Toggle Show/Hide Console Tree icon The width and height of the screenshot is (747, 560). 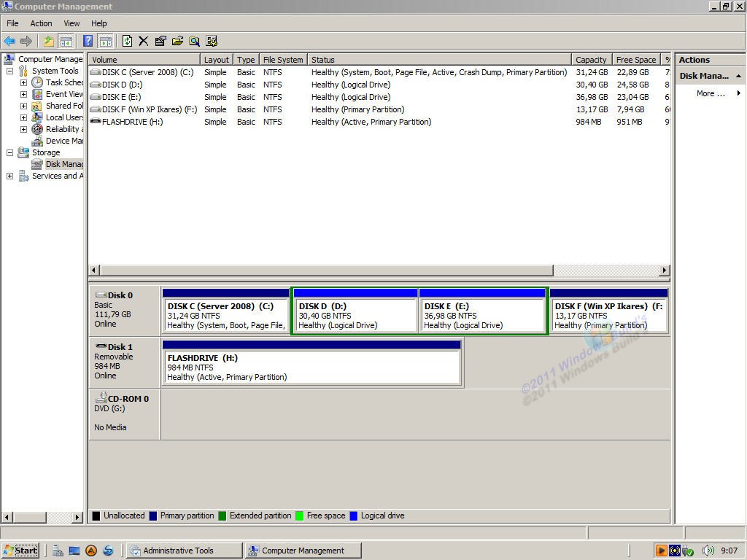[x=66, y=42]
